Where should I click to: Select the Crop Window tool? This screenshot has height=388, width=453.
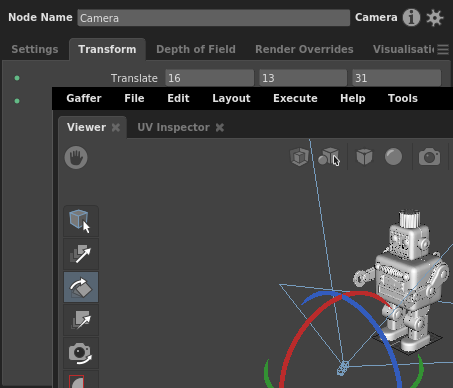tap(81, 380)
